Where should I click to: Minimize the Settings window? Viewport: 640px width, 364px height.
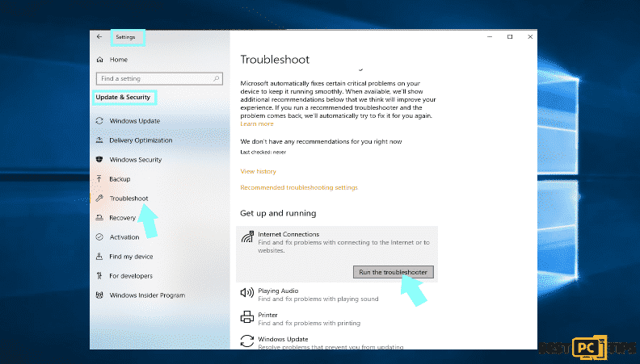coord(490,36)
